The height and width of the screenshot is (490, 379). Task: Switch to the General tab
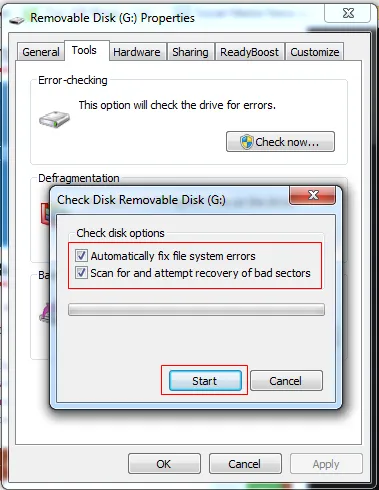click(x=41, y=52)
